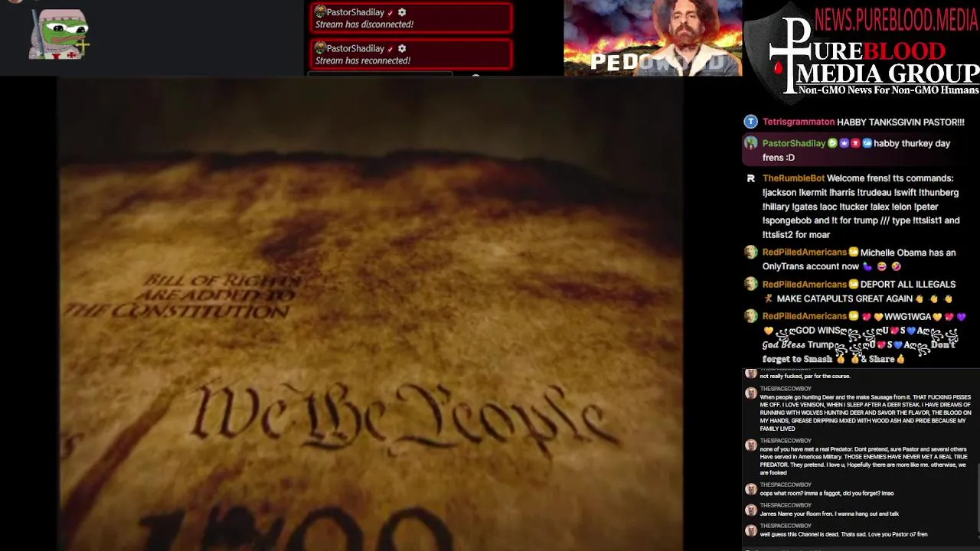The width and height of the screenshot is (980, 551).
Task: Click 'well guess this Channel is dead' message
Action: pos(844,534)
